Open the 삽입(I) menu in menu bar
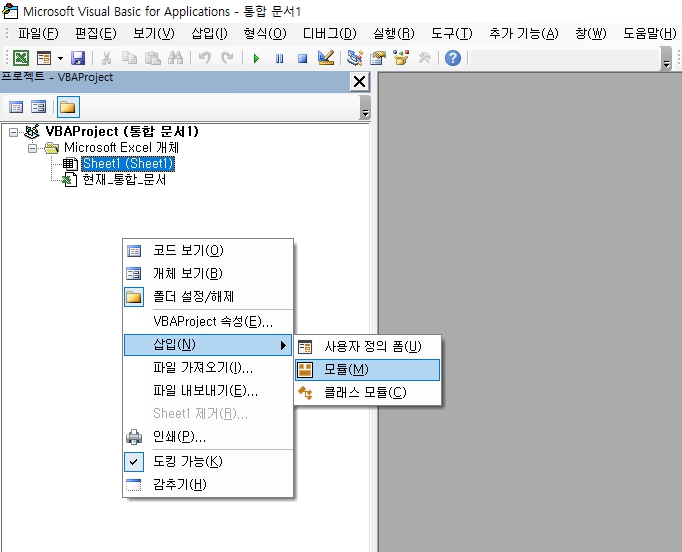This screenshot has height=552, width=682. (209, 33)
